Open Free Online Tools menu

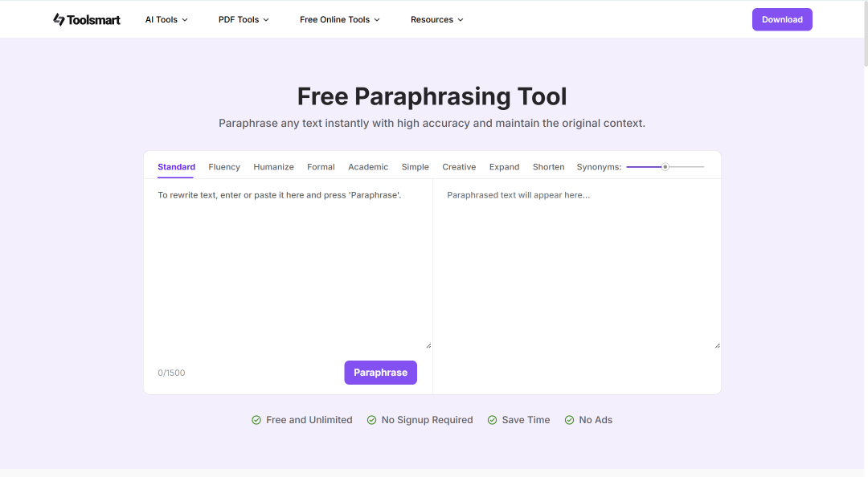click(340, 19)
